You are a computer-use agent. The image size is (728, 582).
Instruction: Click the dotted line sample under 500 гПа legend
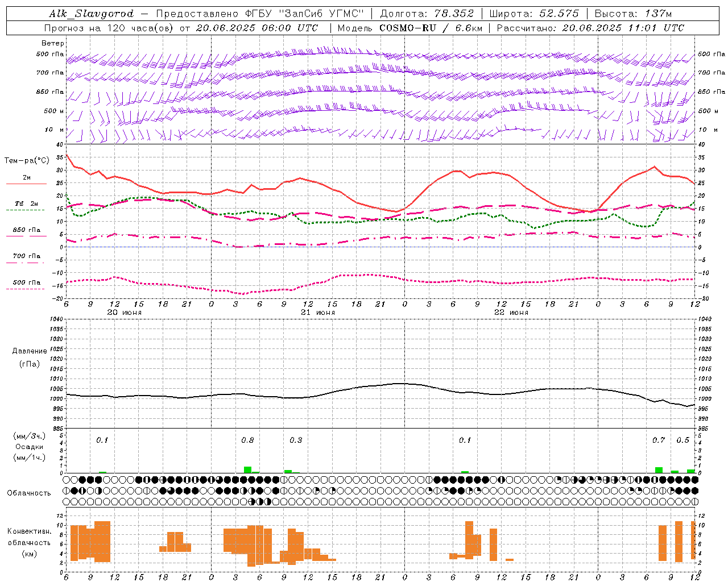(25, 289)
